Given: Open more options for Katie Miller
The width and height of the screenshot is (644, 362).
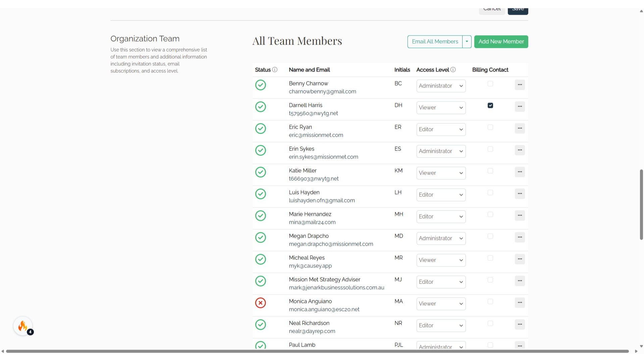Looking at the screenshot, I should [x=520, y=172].
